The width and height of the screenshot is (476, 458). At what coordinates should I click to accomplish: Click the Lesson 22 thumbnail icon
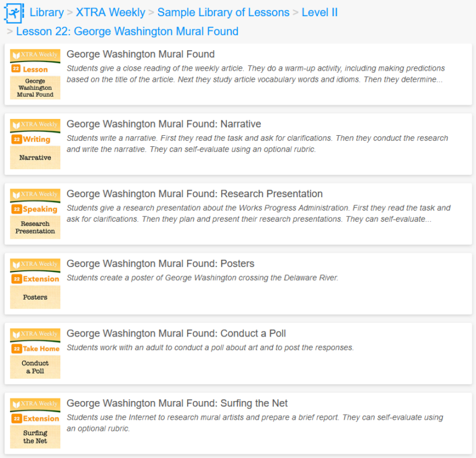[35, 74]
